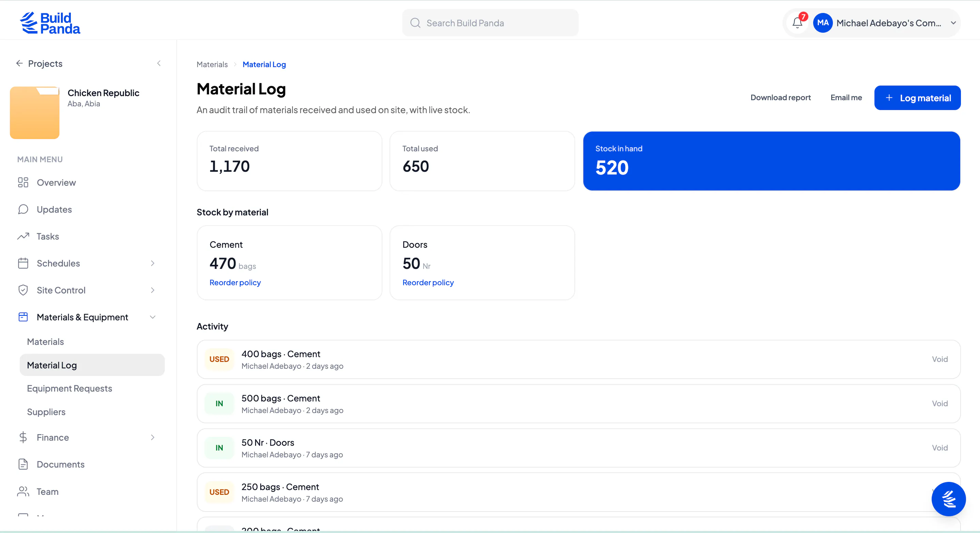Open the Cement Reorder policy link
The width and height of the screenshot is (980, 533).
point(235,283)
